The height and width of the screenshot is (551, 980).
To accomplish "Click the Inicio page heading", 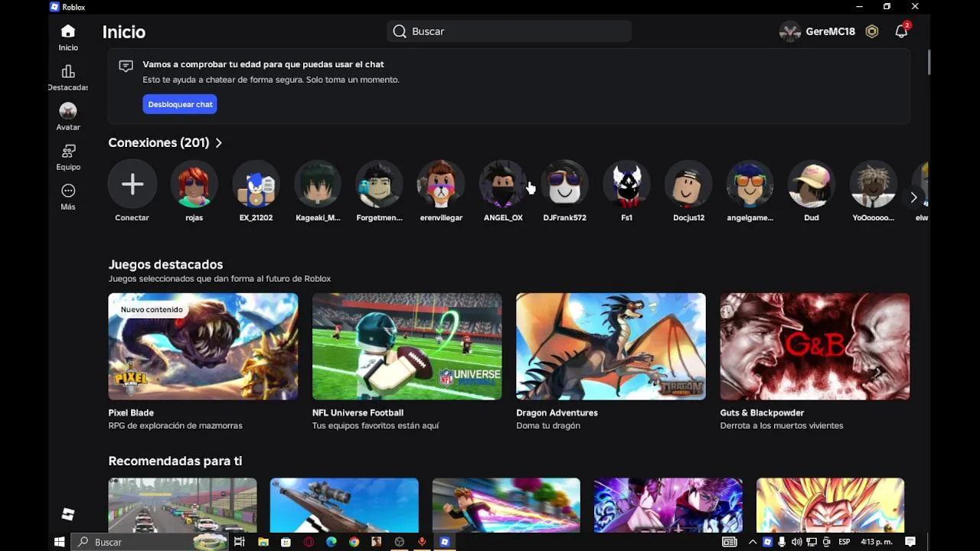I will [124, 31].
